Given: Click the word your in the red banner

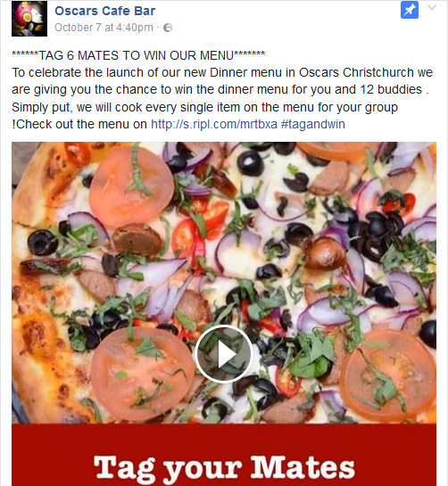Looking at the screenshot, I should [203, 471].
